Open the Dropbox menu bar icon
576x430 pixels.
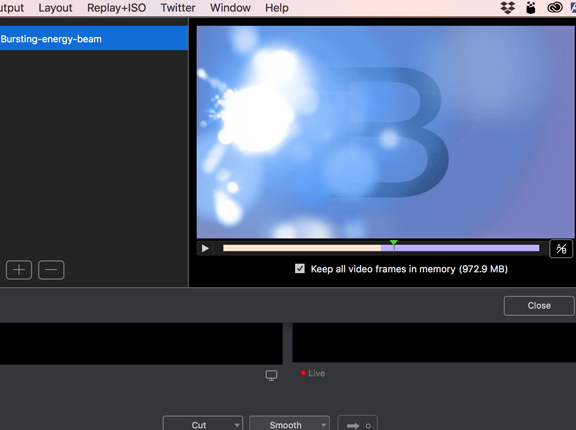click(x=508, y=7)
